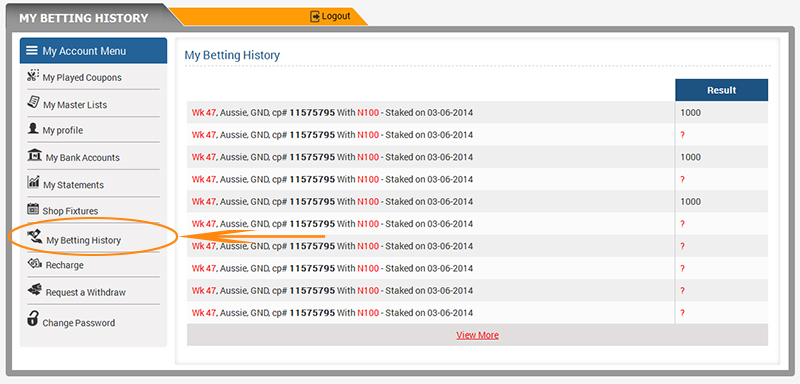
Task: Open Request a Withdraw menu item
Action: 86,292
